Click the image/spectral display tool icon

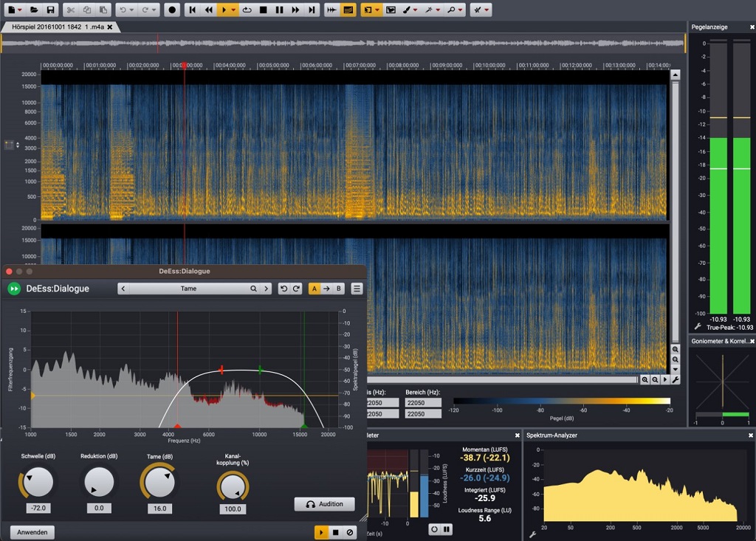[391, 10]
